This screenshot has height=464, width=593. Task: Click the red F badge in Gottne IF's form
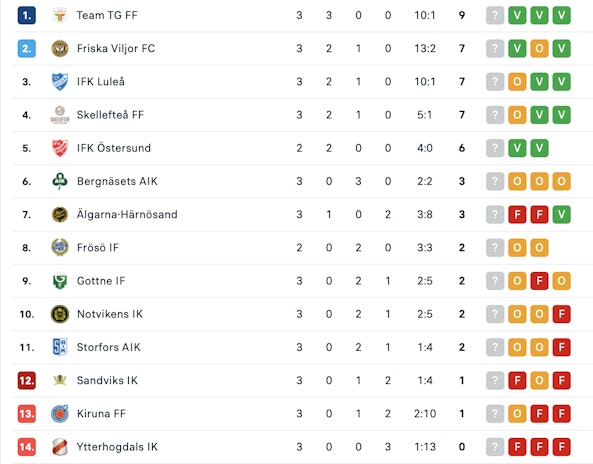click(539, 281)
